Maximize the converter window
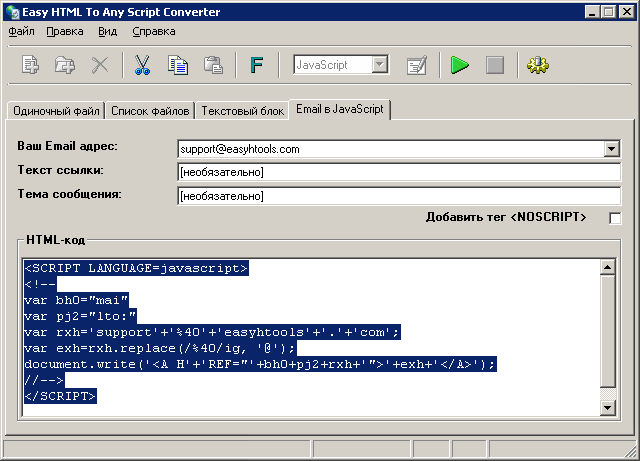640x461 pixels. click(608, 12)
